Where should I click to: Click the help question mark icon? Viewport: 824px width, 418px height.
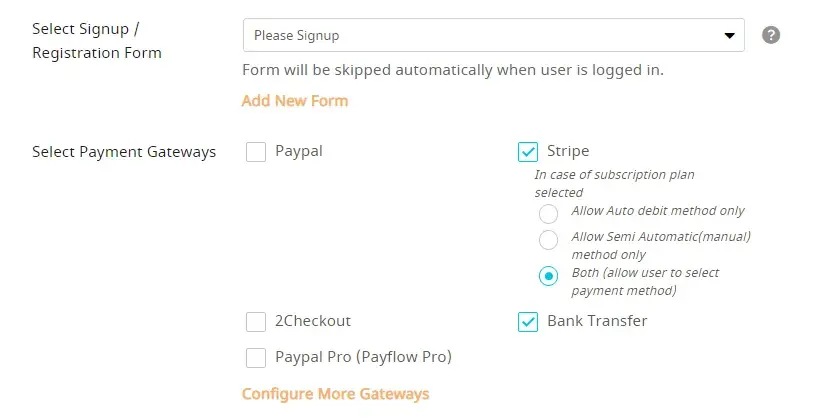(770, 35)
